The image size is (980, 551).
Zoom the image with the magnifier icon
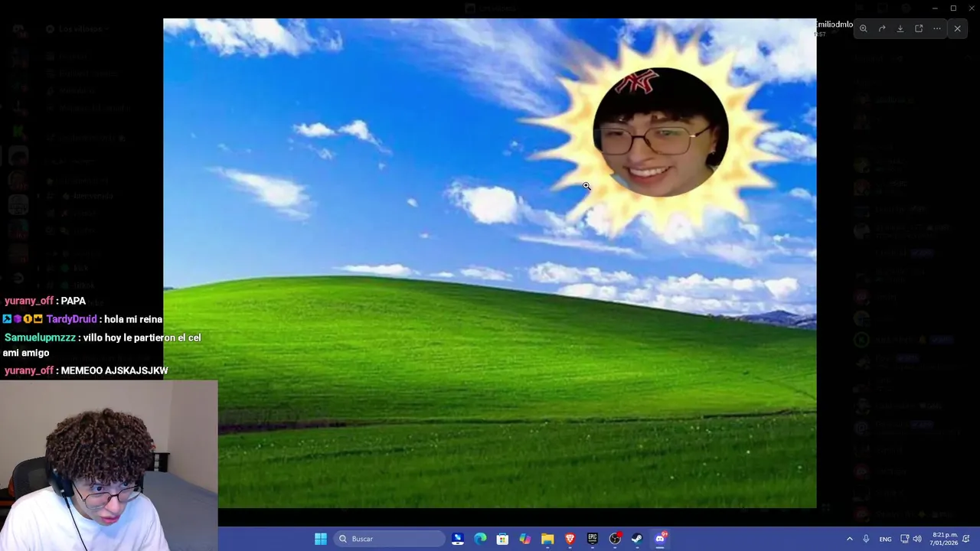(863, 28)
